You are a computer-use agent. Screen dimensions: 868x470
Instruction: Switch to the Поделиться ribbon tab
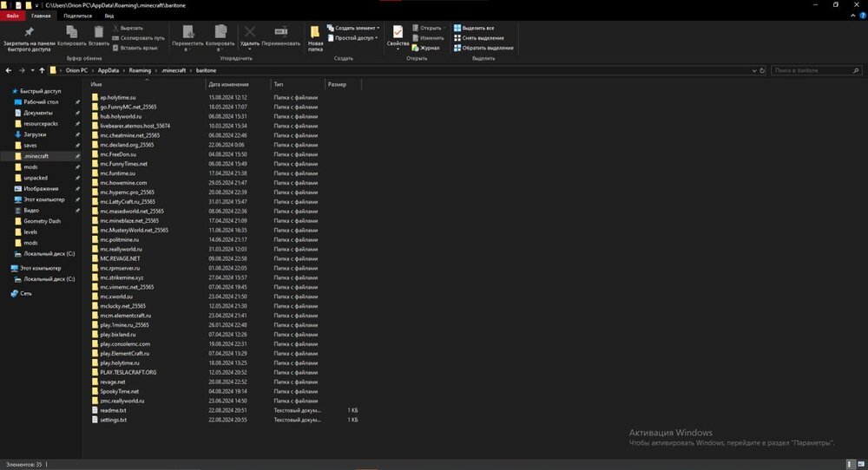[x=77, y=16]
